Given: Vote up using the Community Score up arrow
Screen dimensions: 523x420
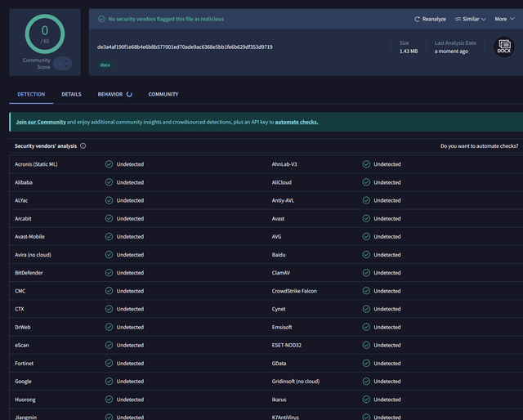Looking at the screenshot, I should [x=67, y=61].
